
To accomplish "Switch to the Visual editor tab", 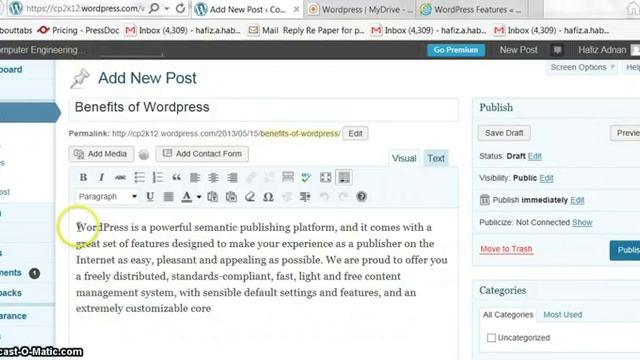I will [x=404, y=158].
